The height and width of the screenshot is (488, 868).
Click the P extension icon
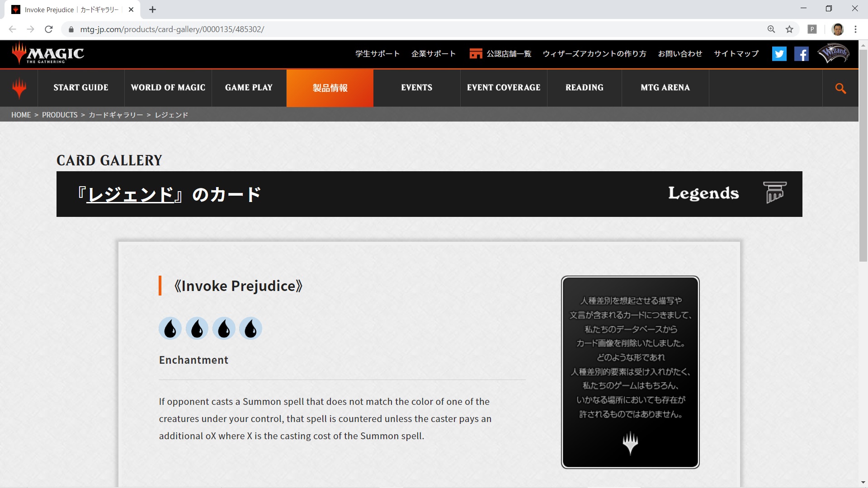pos(812,29)
